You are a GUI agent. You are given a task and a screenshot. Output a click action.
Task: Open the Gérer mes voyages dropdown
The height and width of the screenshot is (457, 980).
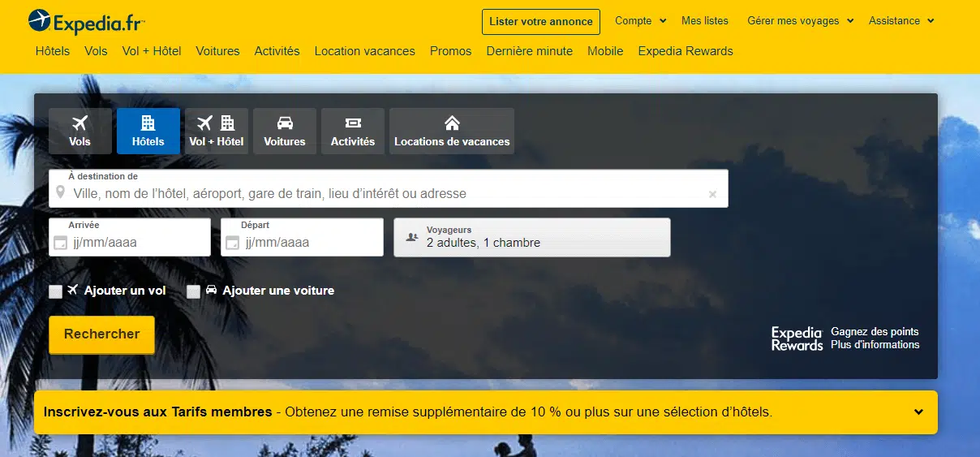[x=801, y=20]
